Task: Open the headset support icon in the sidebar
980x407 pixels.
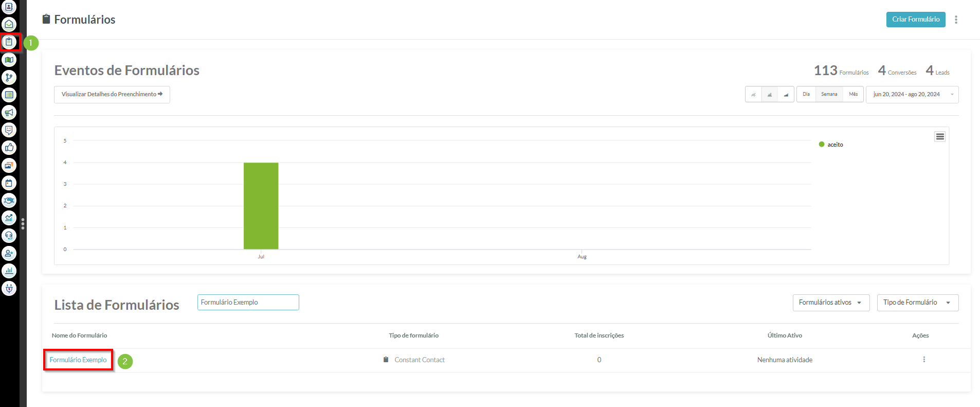Action: (9, 236)
